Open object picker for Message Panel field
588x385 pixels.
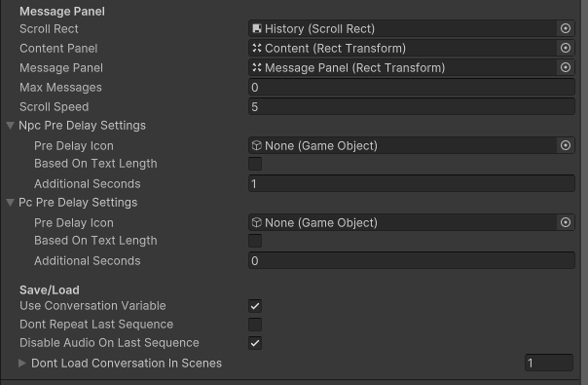click(566, 67)
